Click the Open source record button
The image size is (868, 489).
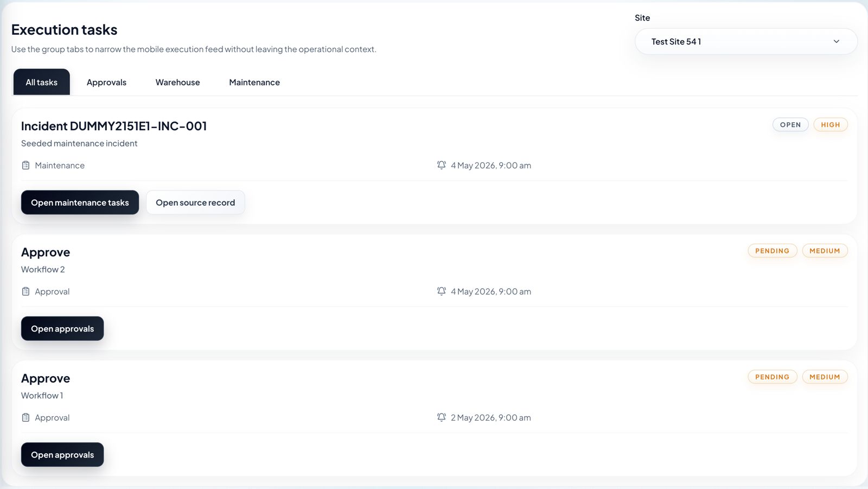coord(195,202)
